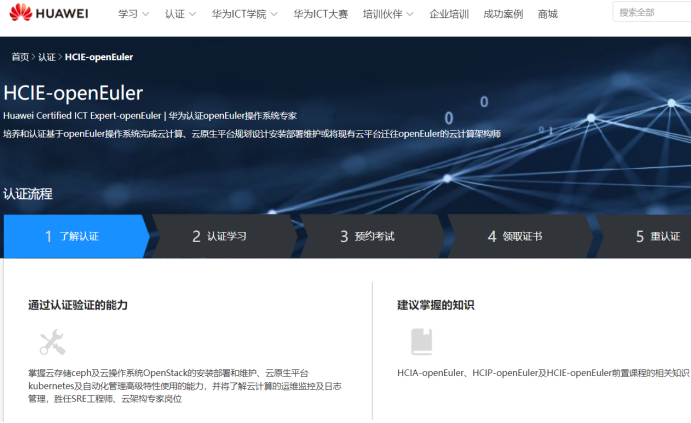Viewport: 691px width, 423px height.
Task: Open 企业培训 in navigation
Action: point(449,14)
